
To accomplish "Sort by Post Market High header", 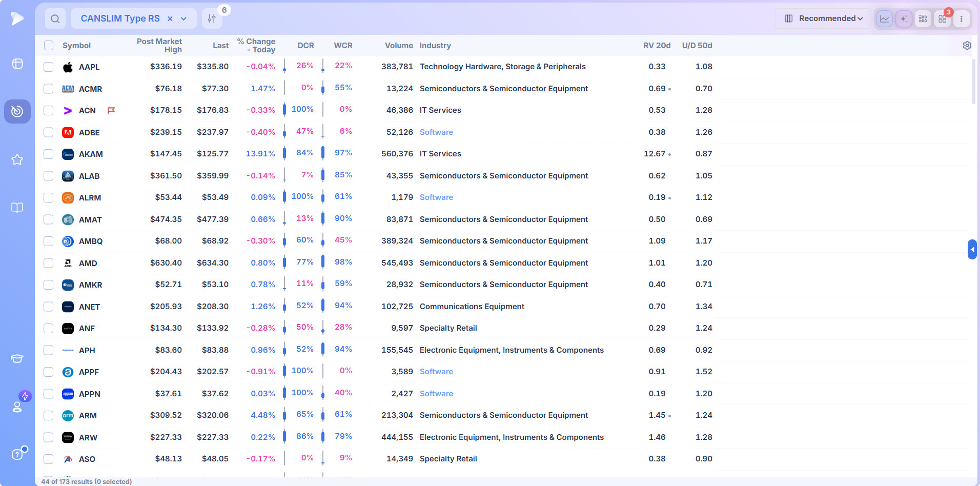I will point(159,46).
